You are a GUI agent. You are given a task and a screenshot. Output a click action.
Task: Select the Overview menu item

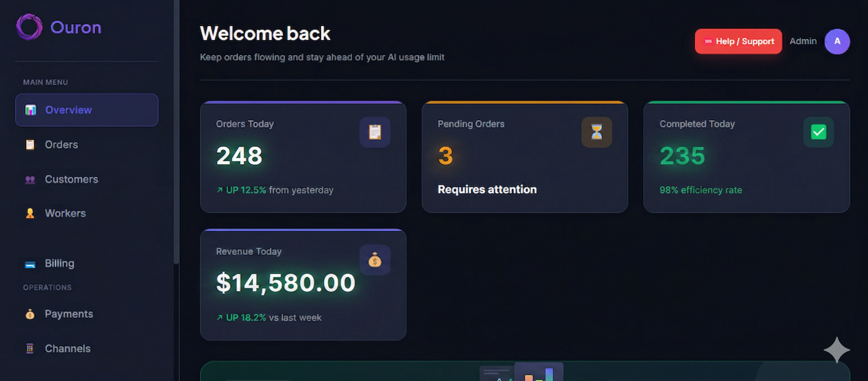(x=68, y=110)
